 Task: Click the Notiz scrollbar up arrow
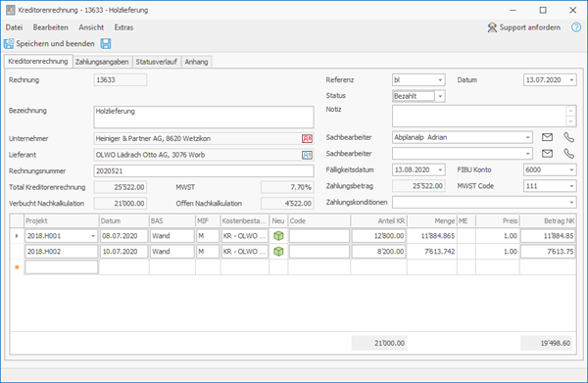coord(570,111)
